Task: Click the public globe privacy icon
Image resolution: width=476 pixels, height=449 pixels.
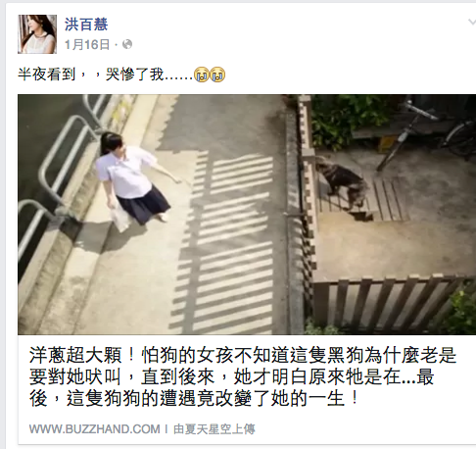Action: click(127, 44)
